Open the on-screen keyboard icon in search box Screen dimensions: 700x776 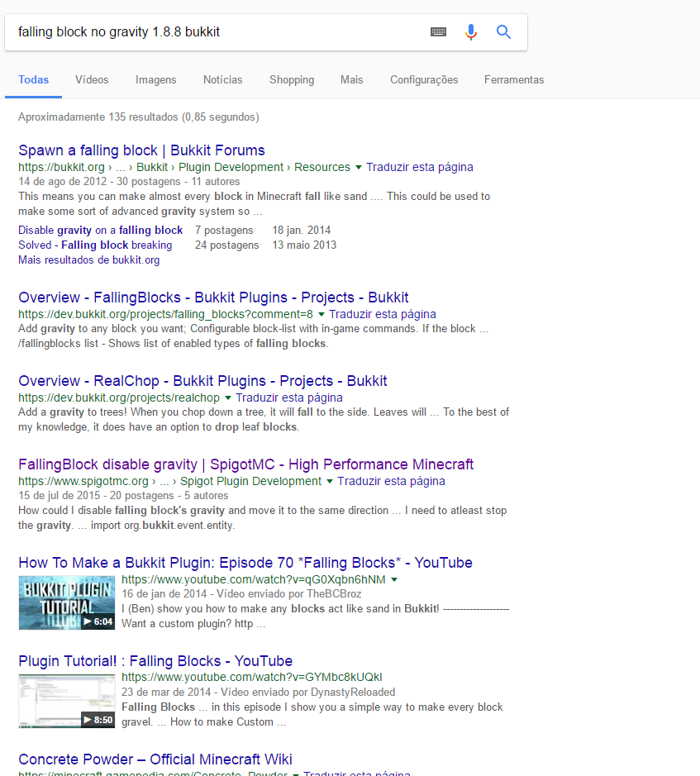(x=438, y=32)
